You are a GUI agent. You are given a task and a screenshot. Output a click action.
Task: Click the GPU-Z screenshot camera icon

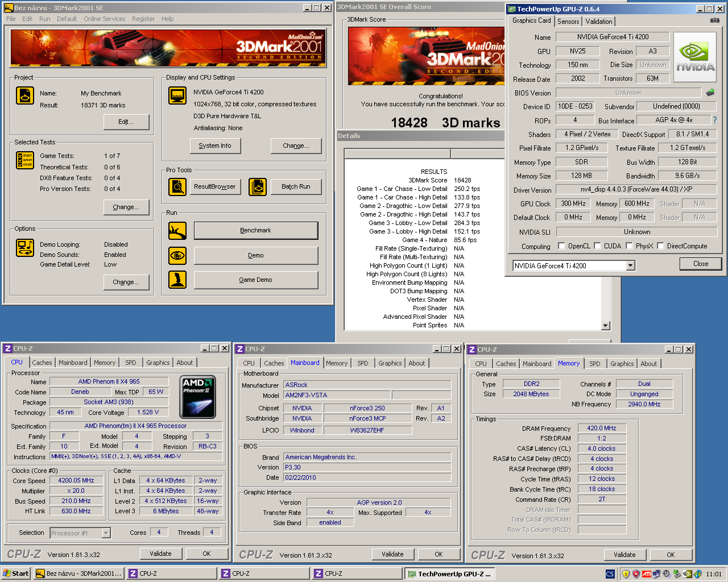[715, 20]
